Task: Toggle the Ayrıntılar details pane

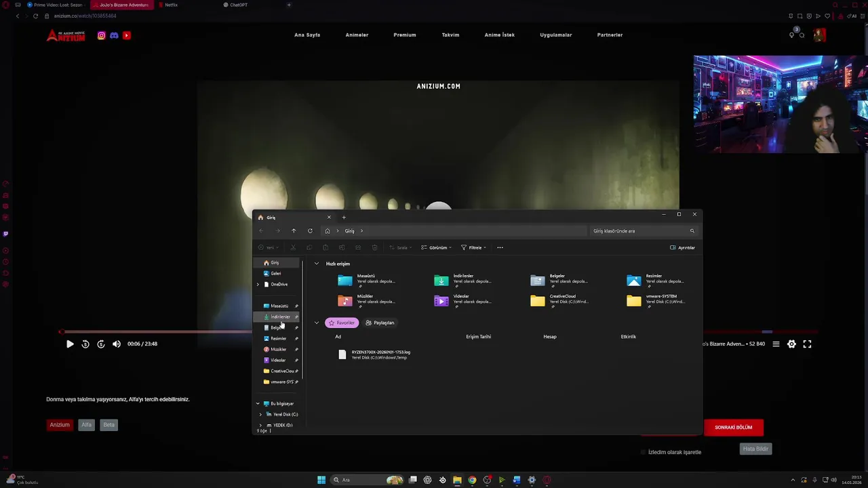Action: point(682,247)
